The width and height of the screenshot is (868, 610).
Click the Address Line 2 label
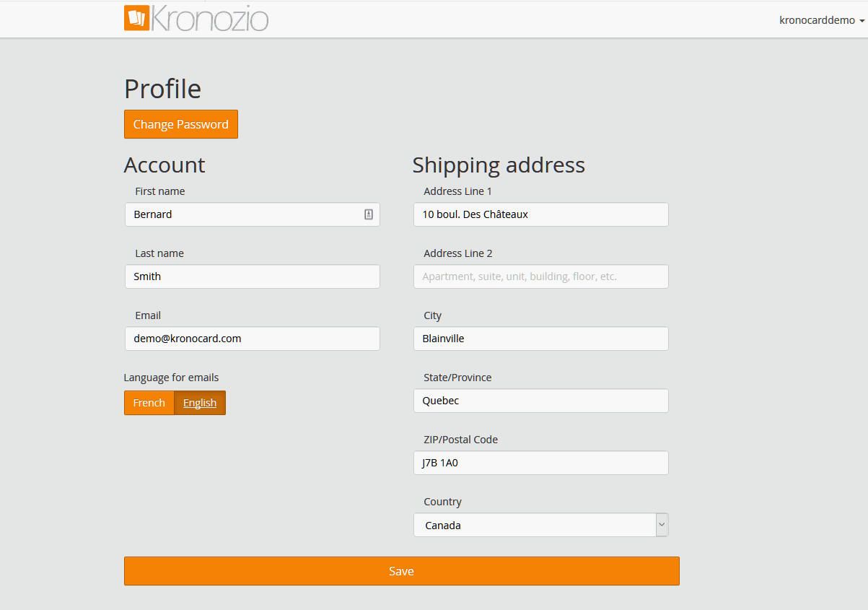[x=458, y=253]
